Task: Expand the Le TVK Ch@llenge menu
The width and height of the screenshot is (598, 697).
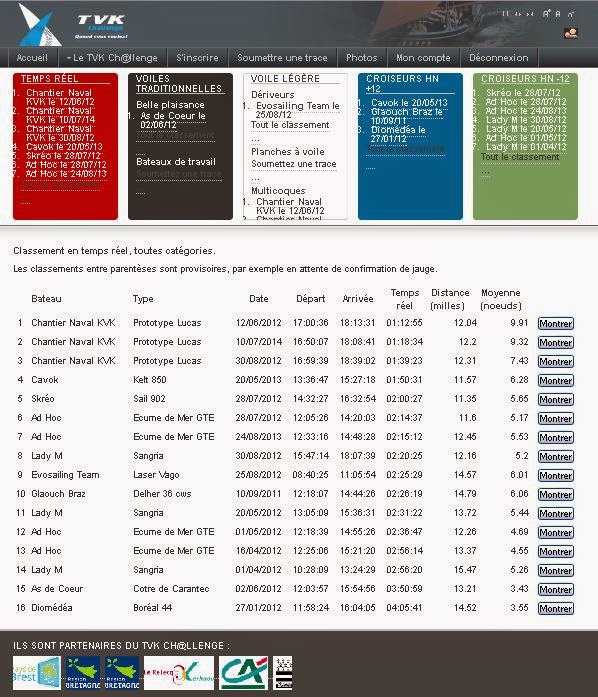Action: pos(112,58)
